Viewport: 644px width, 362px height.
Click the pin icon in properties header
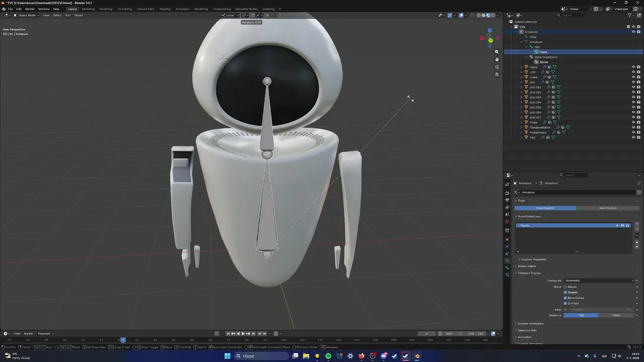pos(639,183)
